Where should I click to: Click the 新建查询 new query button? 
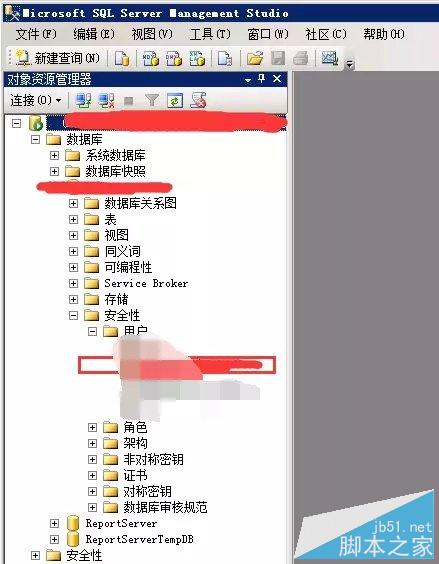coord(58,58)
